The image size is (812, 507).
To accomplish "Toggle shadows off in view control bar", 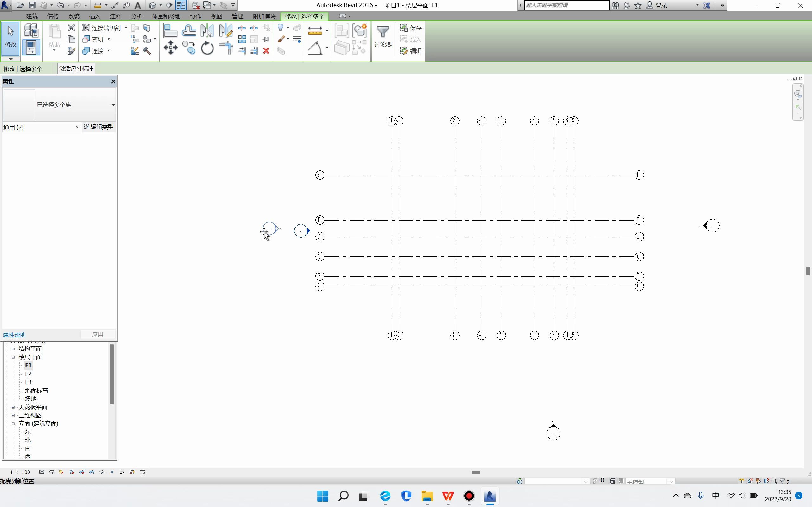I will pos(71,472).
